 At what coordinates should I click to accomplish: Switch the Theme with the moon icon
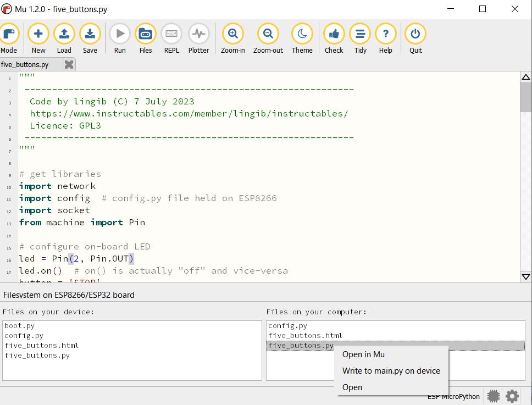tap(302, 34)
